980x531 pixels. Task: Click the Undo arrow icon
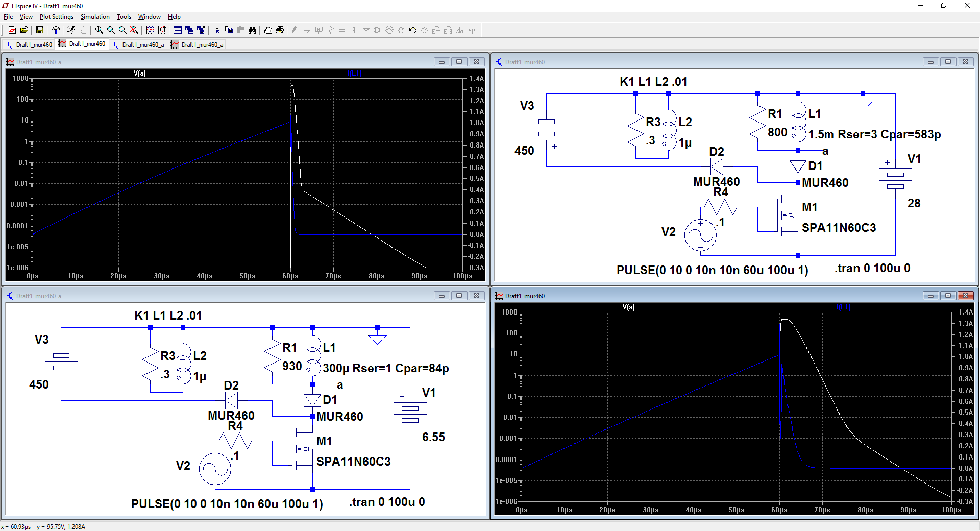click(x=413, y=30)
